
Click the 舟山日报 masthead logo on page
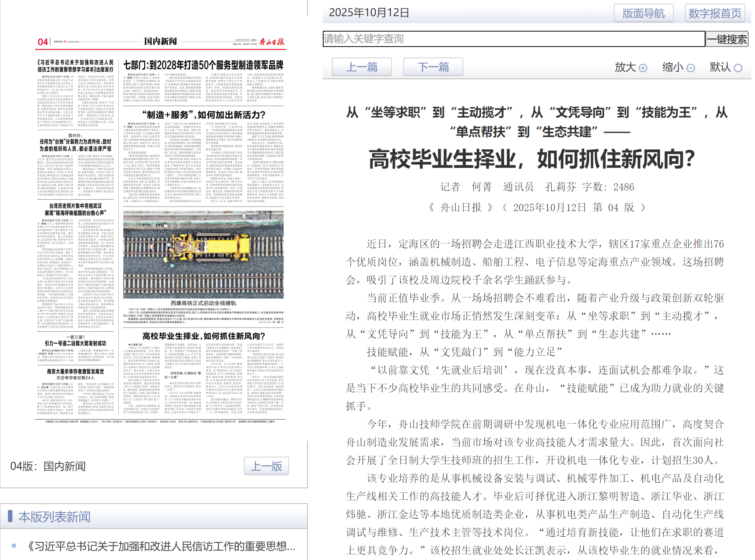(272, 41)
